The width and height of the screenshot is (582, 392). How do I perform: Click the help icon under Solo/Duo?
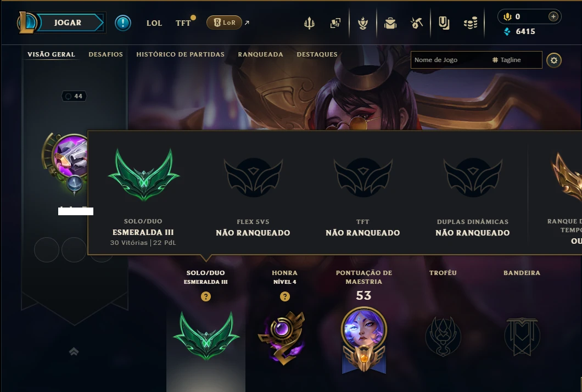(x=206, y=296)
